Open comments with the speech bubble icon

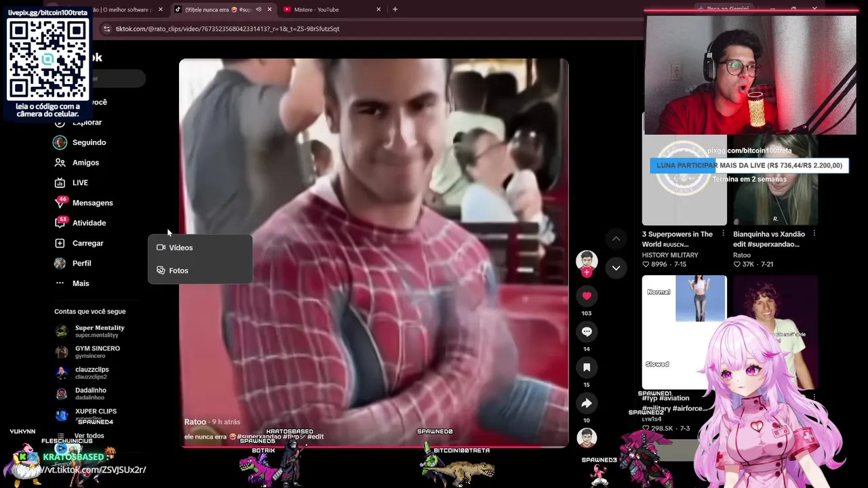coord(587,331)
